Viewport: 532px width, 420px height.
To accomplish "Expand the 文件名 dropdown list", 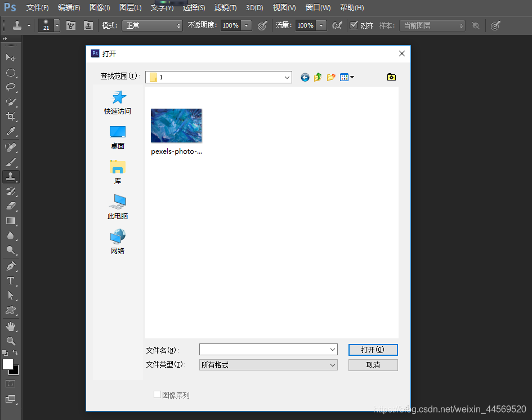I will [x=333, y=350].
